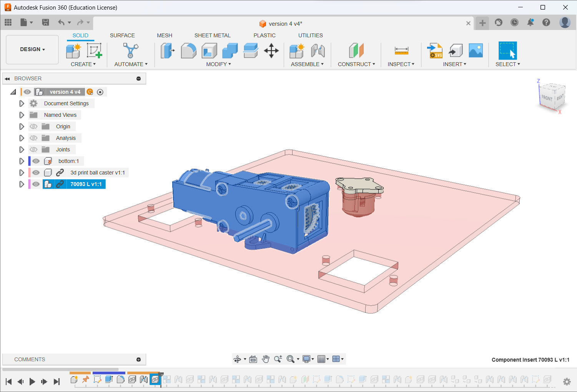
Task: Open the CONSTRUCT menu
Action: pos(356,64)
